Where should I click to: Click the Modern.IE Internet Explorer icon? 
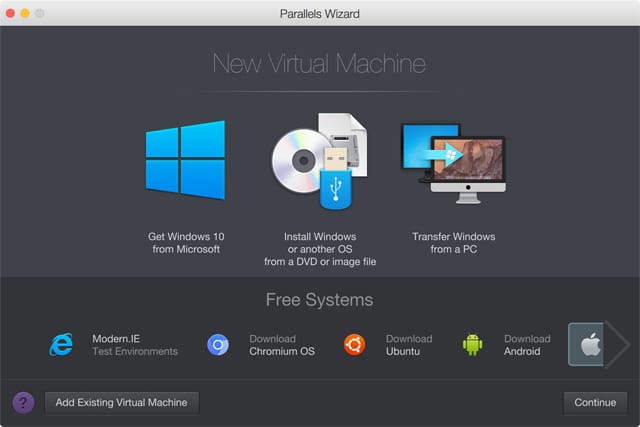coord(62,345)
